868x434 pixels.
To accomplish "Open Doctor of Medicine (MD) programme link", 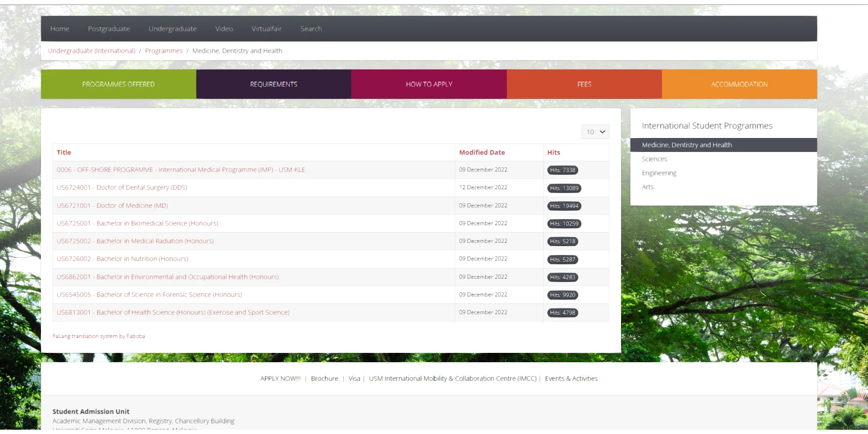I will pos(112,206).
